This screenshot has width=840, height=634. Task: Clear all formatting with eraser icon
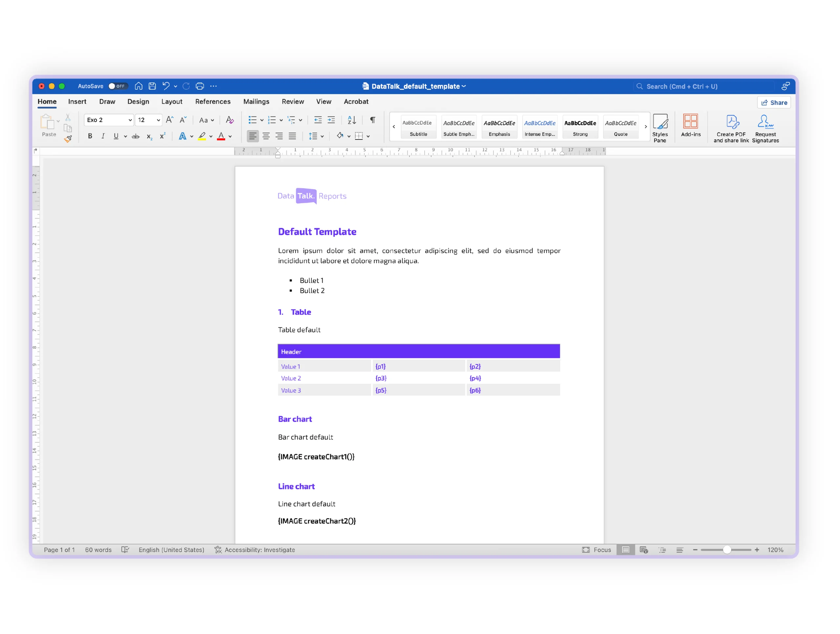230,120
